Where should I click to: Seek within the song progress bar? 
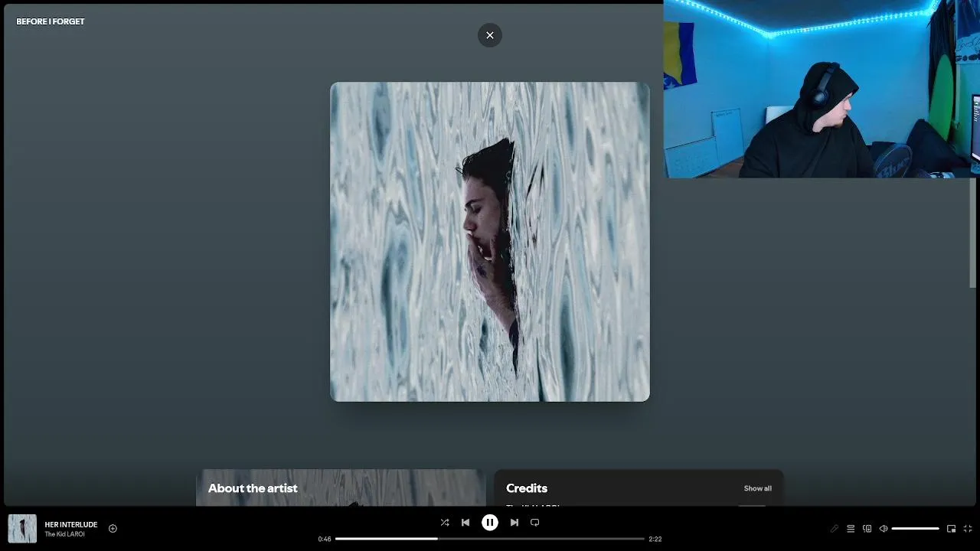tap(490, 539)
